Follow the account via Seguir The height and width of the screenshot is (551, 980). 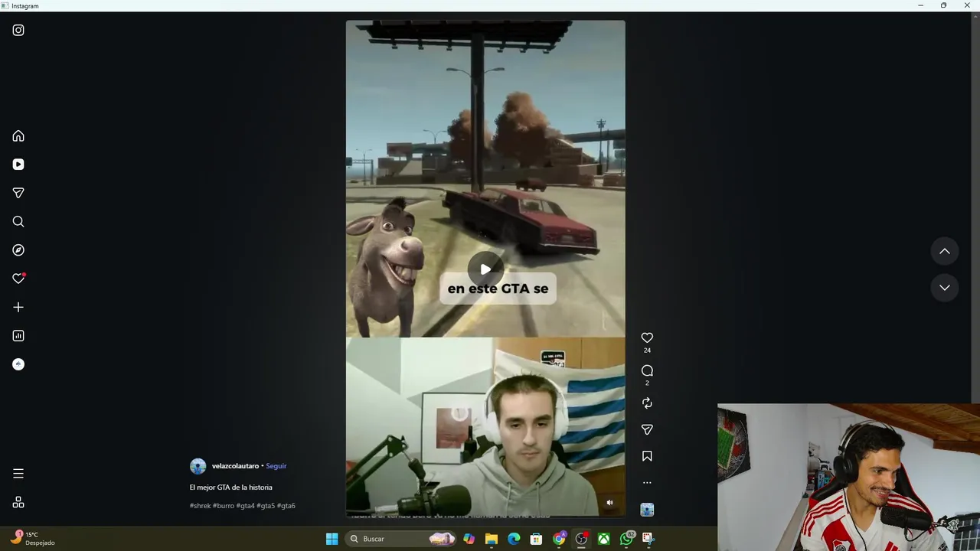click(276, 466)
